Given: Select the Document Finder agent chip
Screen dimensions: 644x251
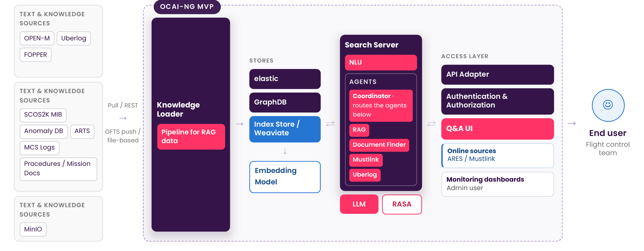Looking at the screenshot, I should [x=379, y=145].
